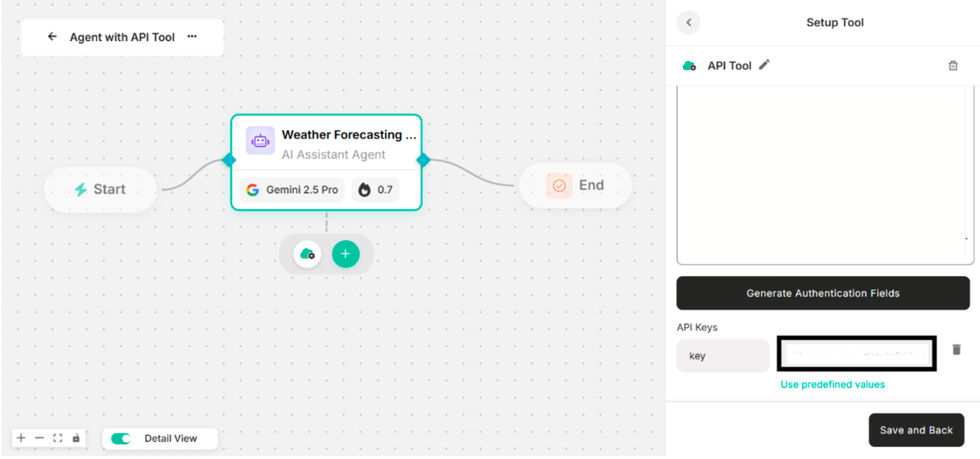Viewport: 980px width, 459px height.
Task: Open the API Tool cloud icon below the agent
Action: tap(307, 254)
